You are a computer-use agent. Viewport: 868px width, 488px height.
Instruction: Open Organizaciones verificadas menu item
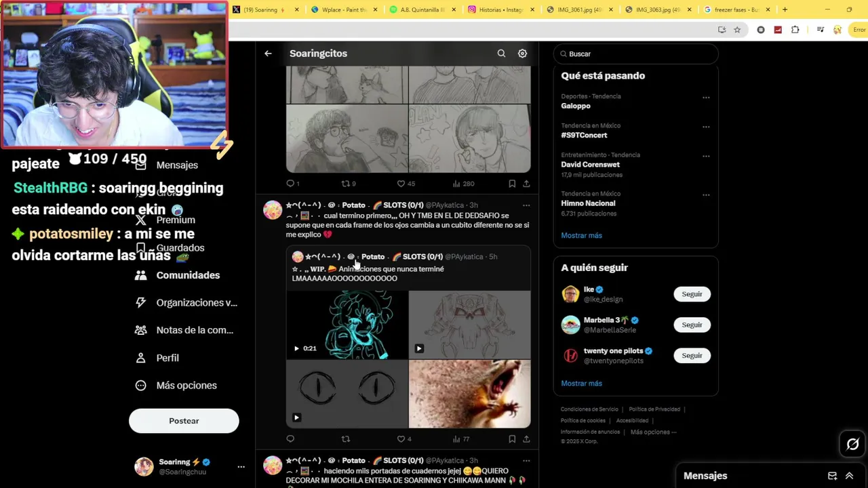[186, 303]
